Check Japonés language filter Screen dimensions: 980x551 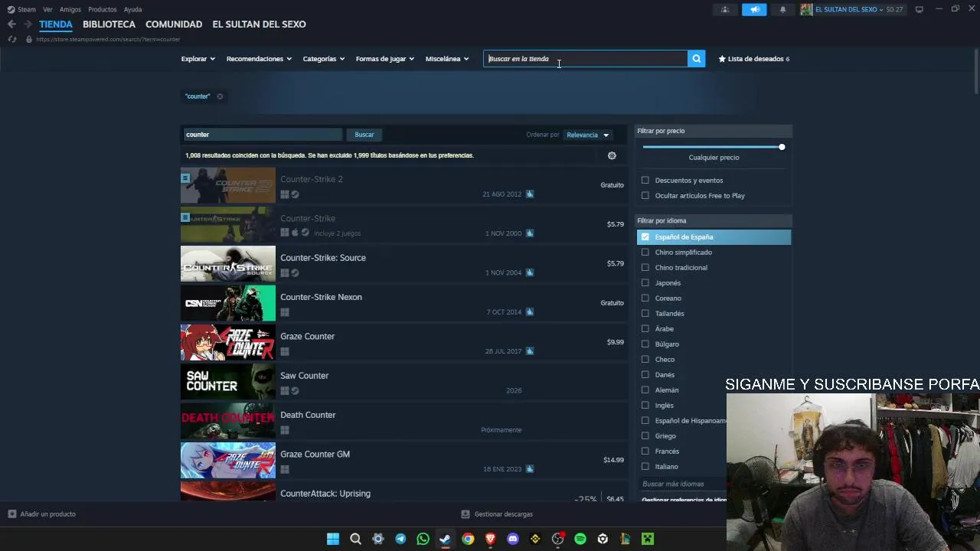pos(645,283)
